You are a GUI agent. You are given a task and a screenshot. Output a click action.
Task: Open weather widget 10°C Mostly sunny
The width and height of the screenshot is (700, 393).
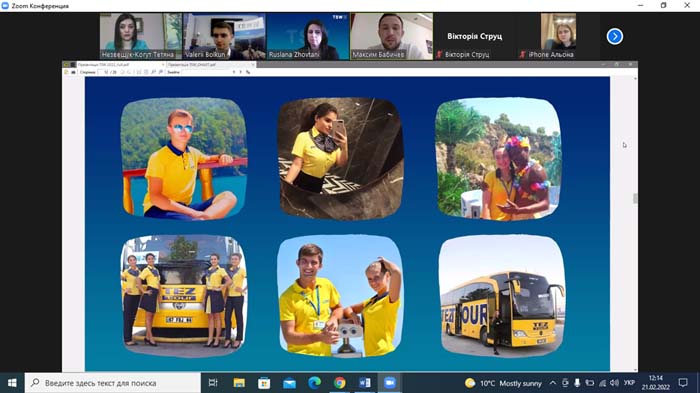click(x=503, y=383)
